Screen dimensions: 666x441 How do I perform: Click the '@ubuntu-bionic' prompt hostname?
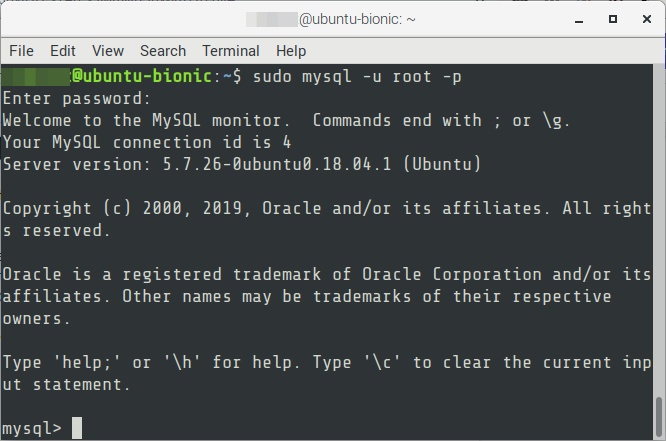[142, 76]
